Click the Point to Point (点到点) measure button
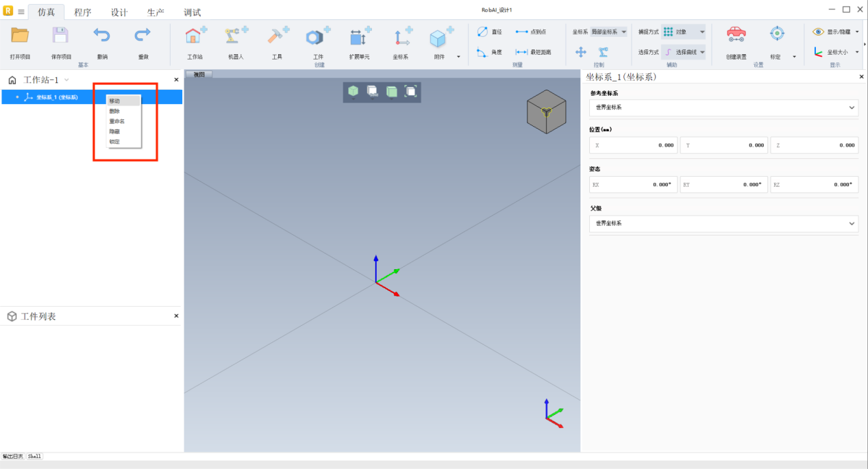The image size is (868, 469). (530, 31)
